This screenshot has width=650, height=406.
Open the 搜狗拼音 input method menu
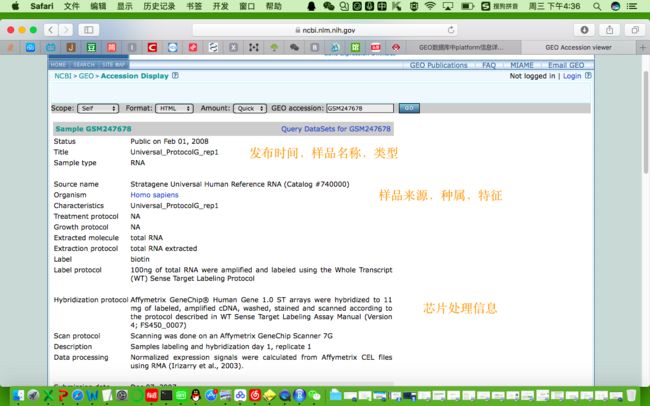click(x=499, y=6)
